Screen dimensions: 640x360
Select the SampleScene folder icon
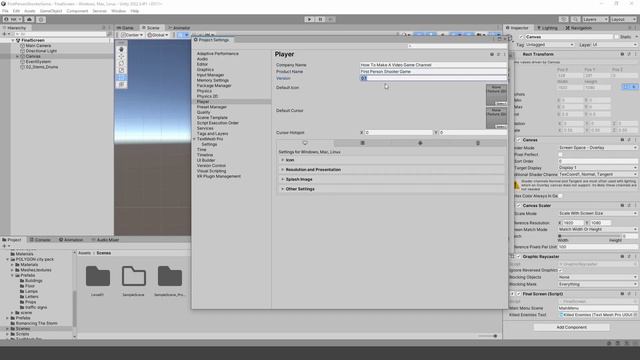tap(133, 276)
